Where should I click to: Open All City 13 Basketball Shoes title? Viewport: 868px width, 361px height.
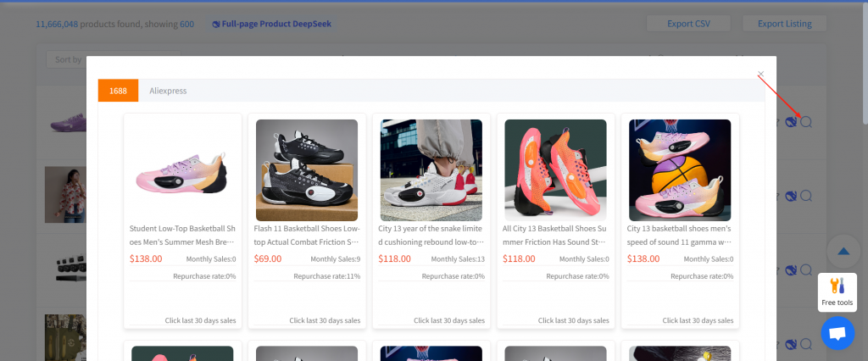pos(556,236)
